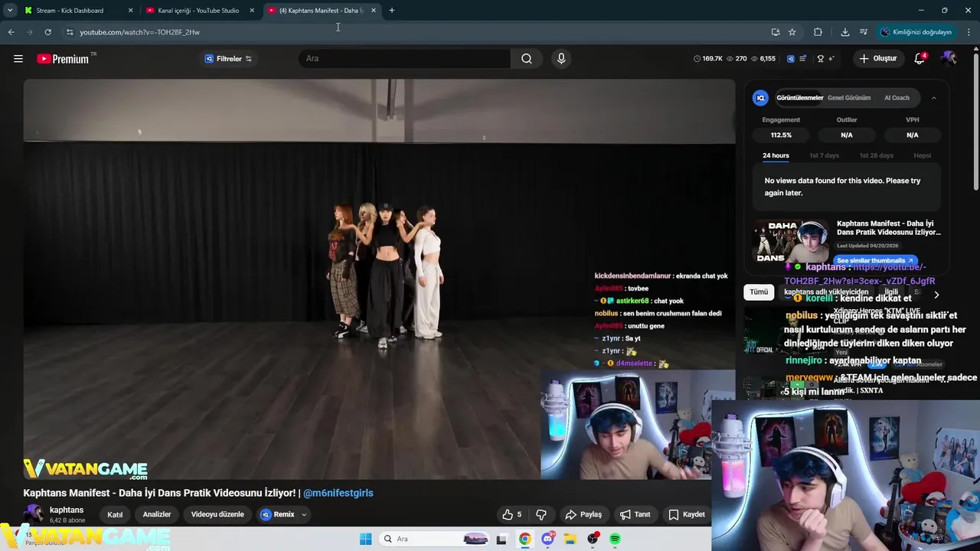Click the Oluştur create button

(877, 59)
